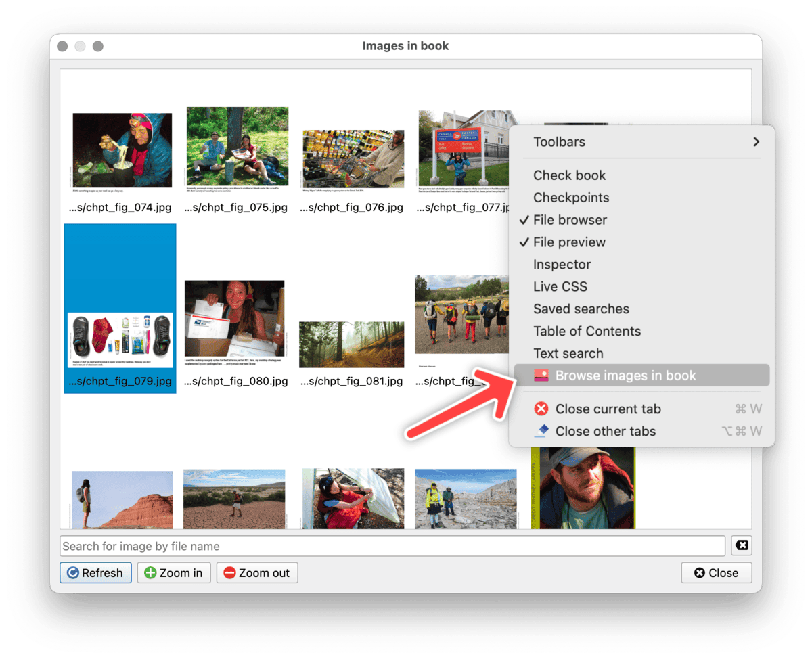The height and width of the screenshot is (659, 812).
Task: Click the red Close current tab icon
Action: (541, 409)
